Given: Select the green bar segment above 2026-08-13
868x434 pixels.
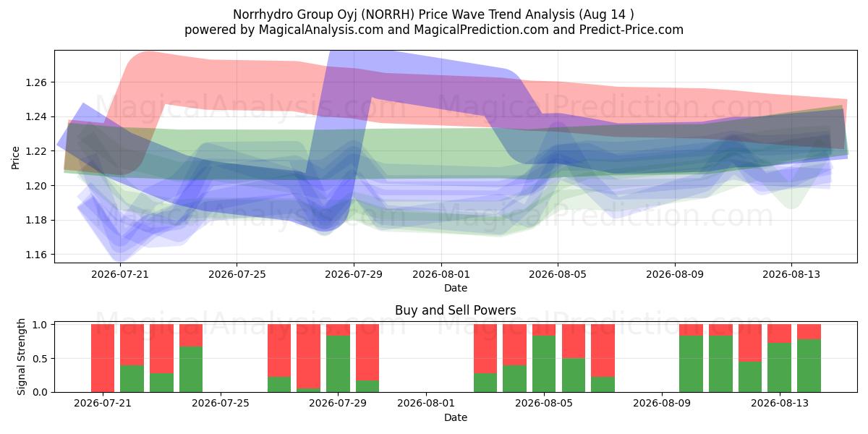Looking at the screenshot, I should point(780,367).
